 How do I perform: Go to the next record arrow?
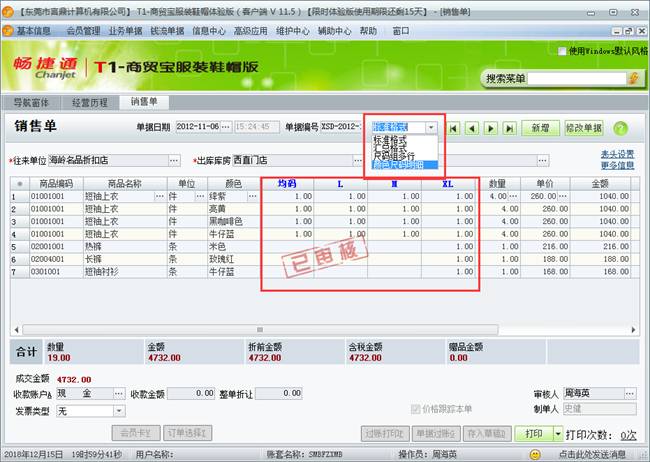tap(490, 128)
